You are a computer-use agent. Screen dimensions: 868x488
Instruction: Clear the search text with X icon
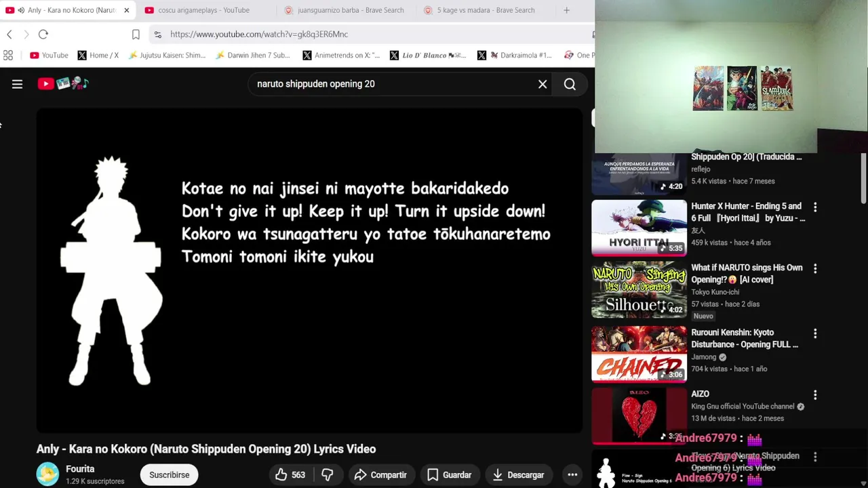(x=542, y=84)
